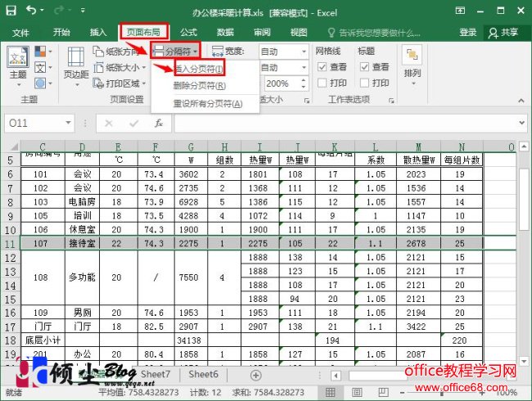Click the fx insert function icon
532x401 pixels.
click(x=159, y=123)
